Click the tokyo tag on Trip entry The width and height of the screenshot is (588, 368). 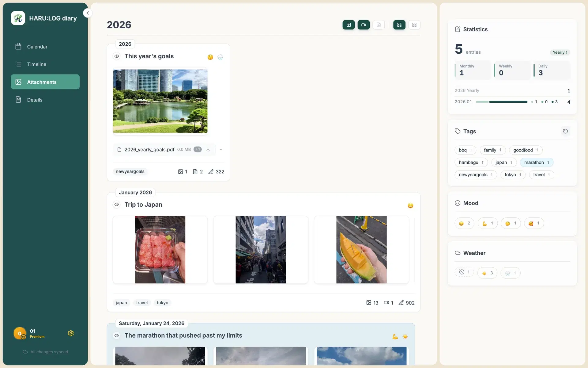tap(162, 303)
